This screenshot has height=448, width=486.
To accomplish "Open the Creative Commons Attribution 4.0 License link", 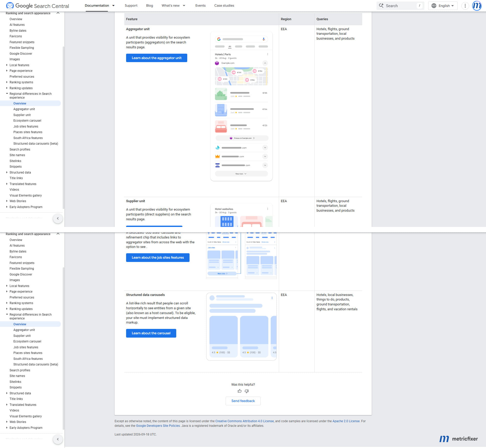I will click(x=245, y=421).
